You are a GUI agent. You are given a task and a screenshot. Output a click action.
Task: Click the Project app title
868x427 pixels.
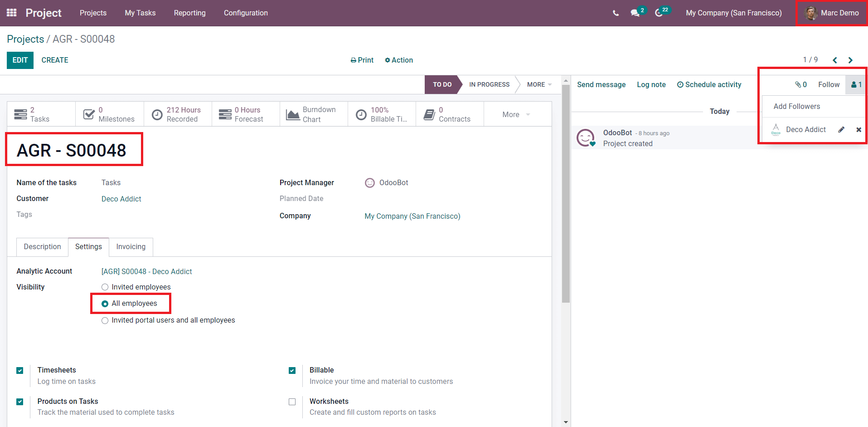pyautogui.click(x=44, y=13)
